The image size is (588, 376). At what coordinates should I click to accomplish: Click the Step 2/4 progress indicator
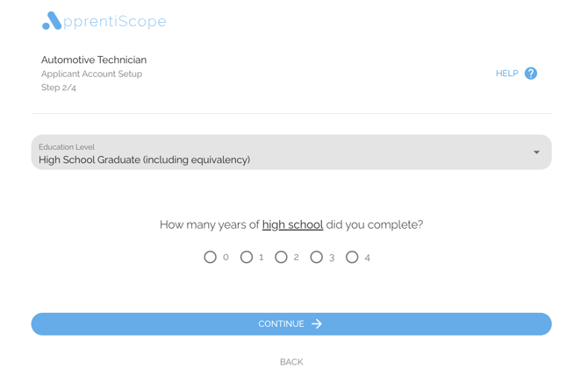(x=59, y=88)
